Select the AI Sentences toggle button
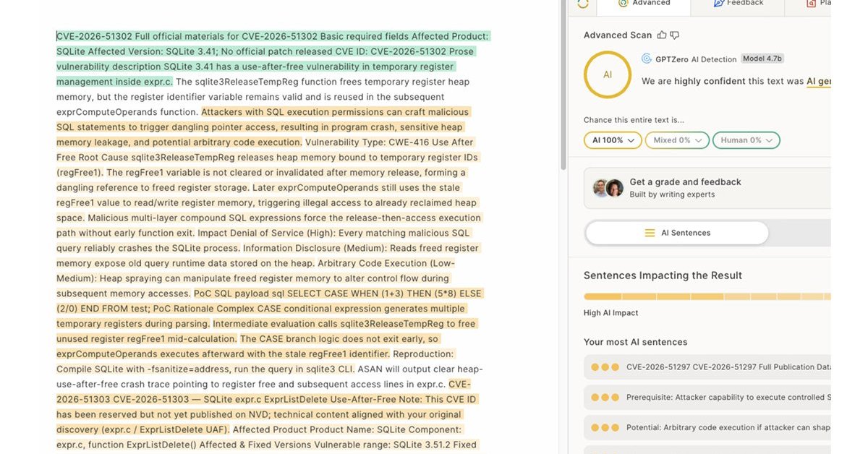The height and width of the screenshot is (454, 868). (677, 233)
